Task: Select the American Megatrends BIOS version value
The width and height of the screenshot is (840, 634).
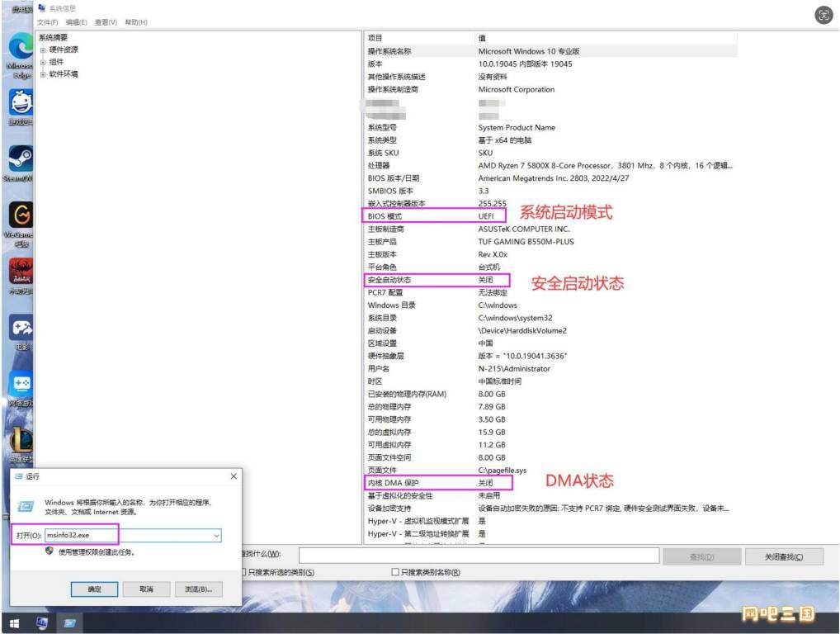Action: [554, 178]
